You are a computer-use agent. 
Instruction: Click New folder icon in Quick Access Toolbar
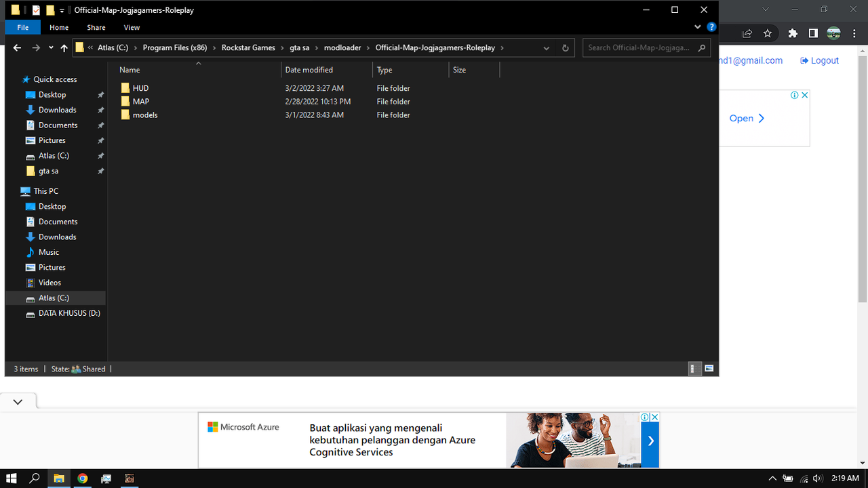pyautogui.click(x=50, y=10)
